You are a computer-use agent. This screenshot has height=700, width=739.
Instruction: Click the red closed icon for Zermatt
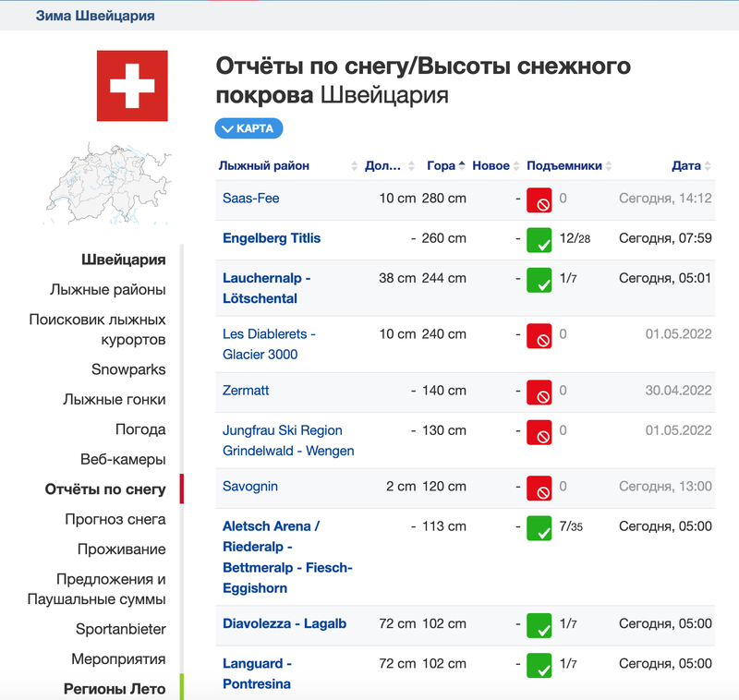click(x=539, y=392)
